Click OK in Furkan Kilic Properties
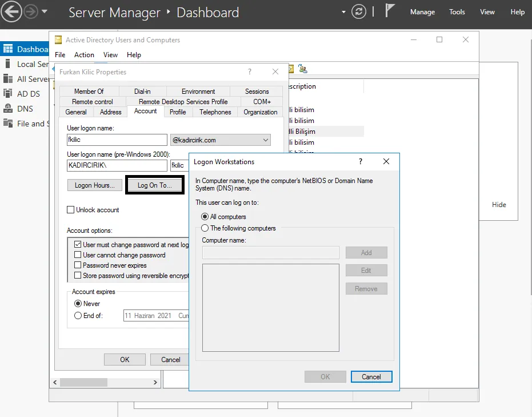Image resolution: width=532 pixels, height=417 pixels. (125, 360)
